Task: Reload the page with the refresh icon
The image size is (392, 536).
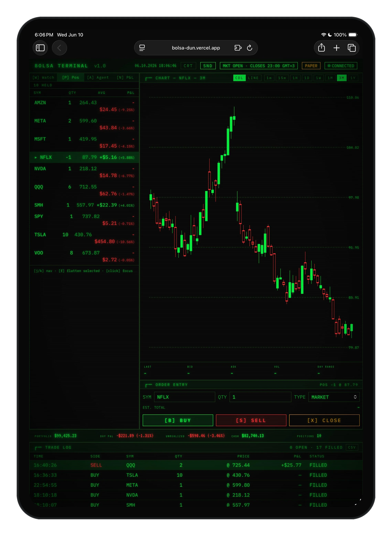Action: point(249,48)
